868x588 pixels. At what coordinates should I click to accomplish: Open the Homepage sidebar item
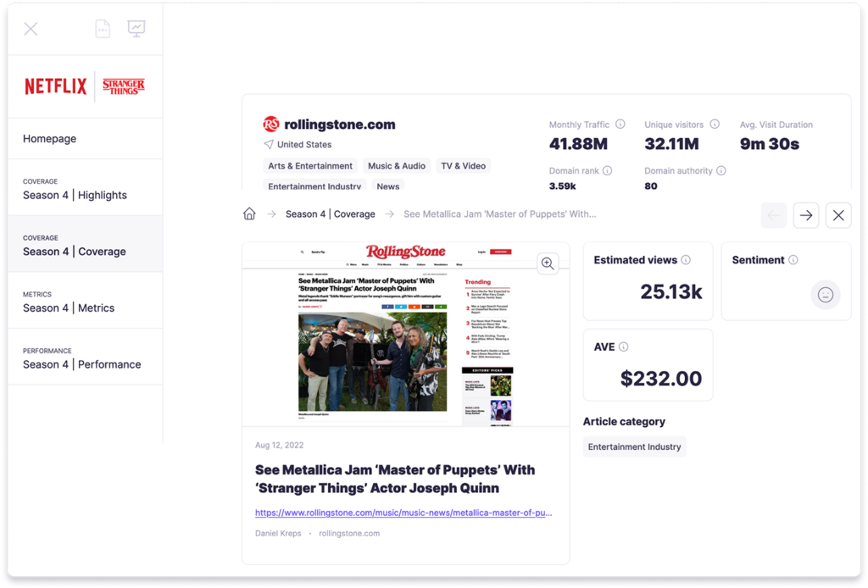50,138
